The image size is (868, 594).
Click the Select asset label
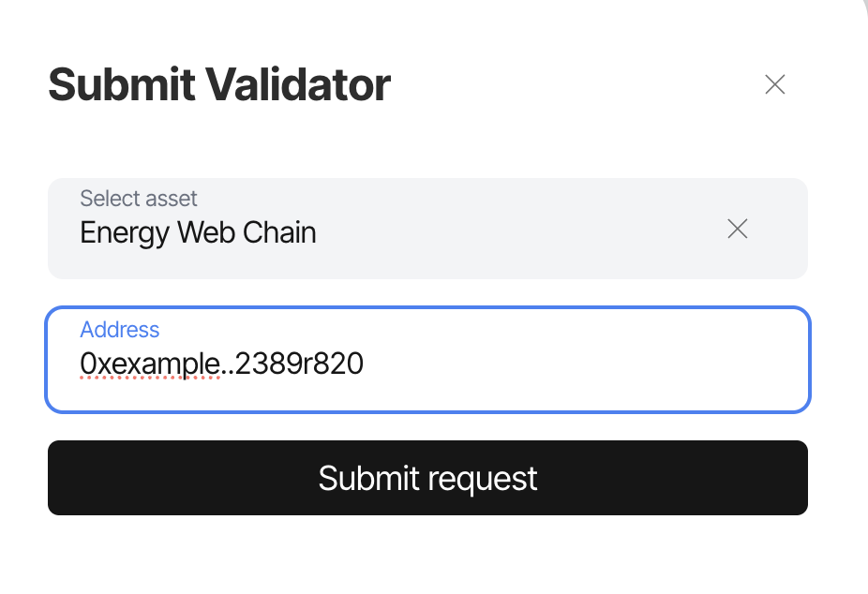pos(139,199)
